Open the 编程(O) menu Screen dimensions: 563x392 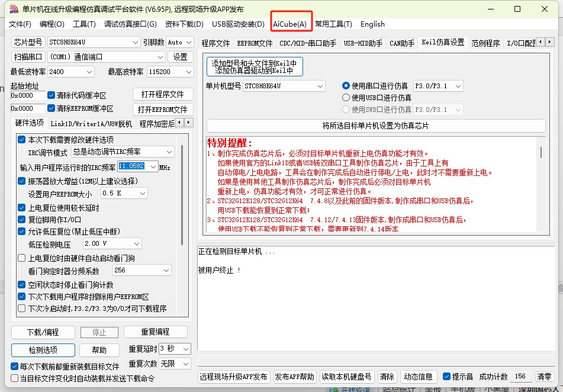point(52,24)
